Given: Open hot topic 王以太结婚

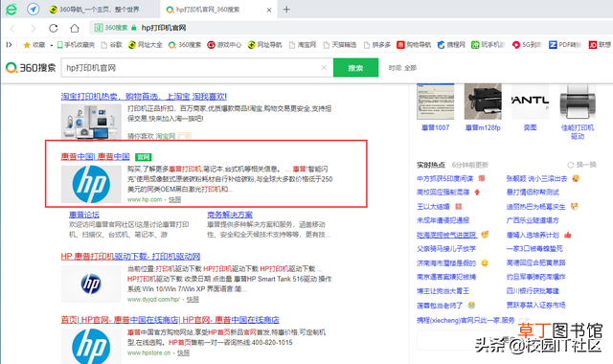Looking at the screenshot, I should coord(433,207).
